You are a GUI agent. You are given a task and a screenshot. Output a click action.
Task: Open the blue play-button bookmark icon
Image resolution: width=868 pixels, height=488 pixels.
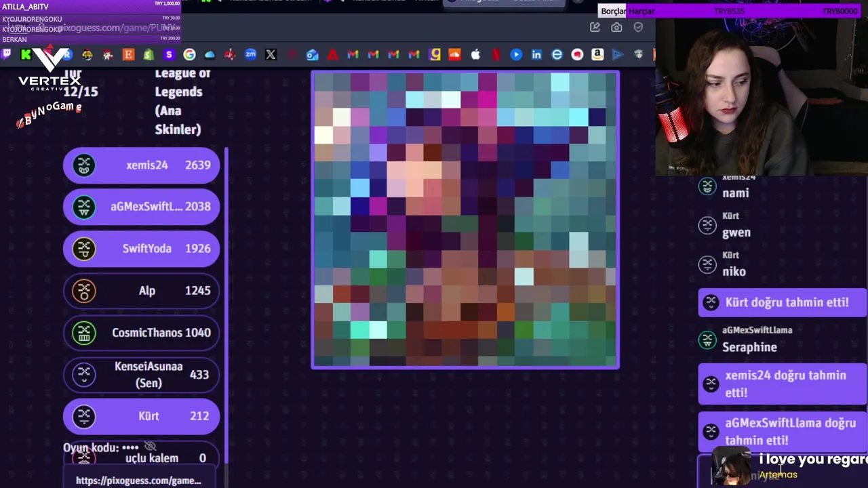(x=516, y=54)
